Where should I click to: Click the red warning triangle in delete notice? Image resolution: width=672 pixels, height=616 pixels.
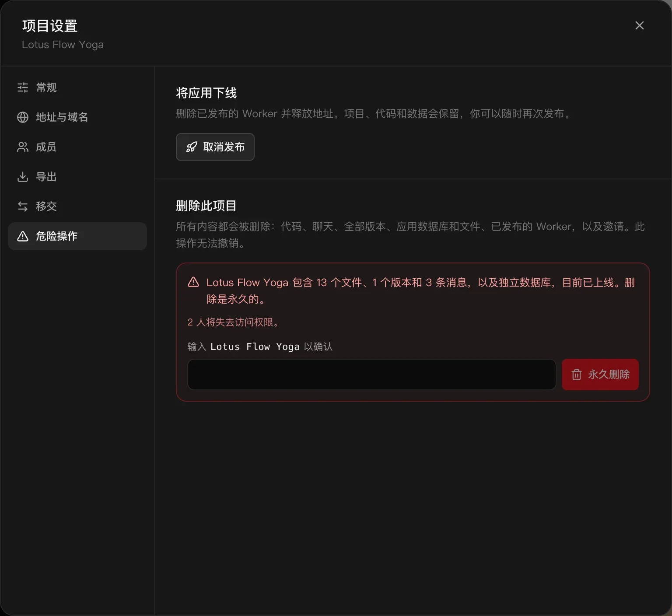tap(193, 282)
